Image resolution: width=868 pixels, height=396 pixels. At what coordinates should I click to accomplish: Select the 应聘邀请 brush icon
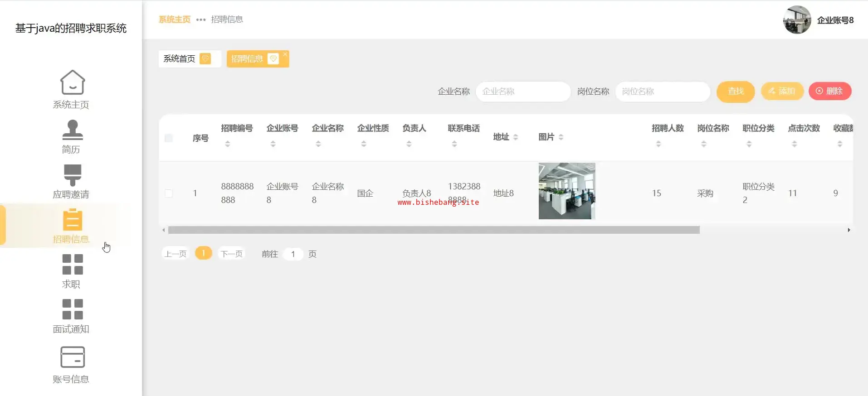72,175
